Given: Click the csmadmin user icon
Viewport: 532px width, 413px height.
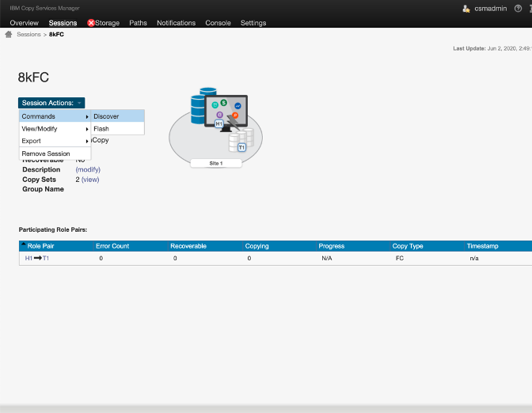Looking at the screenshot, I should pyautogui.click(x=466, y=9).
